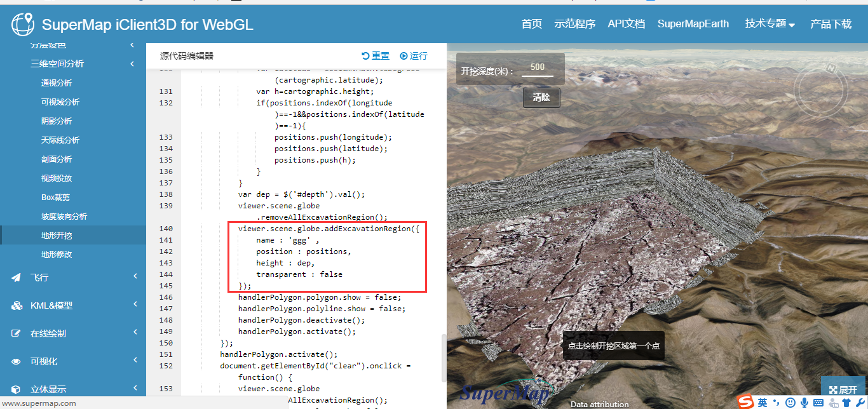Click the Sogou S input method logo

coord(746,401)
